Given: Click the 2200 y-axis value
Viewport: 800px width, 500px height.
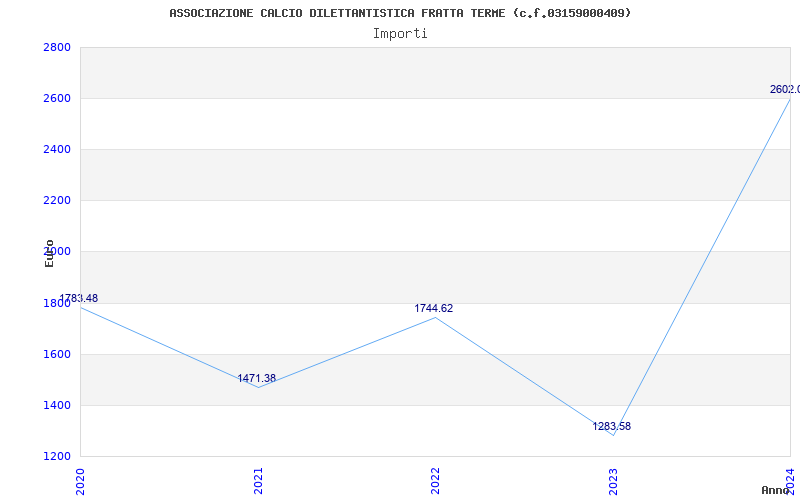Looking at the screenshot, I should pos(57,201).
